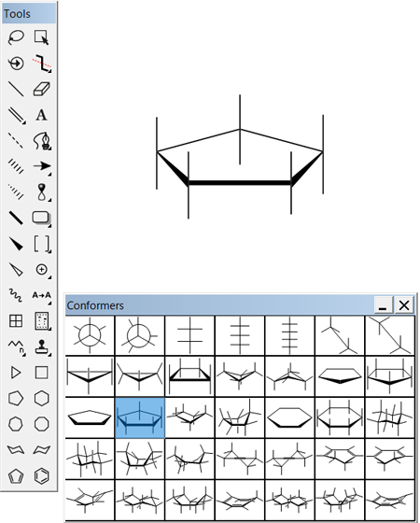
Task: Choose the Eraser tool
Action: [x=42, y=89]
